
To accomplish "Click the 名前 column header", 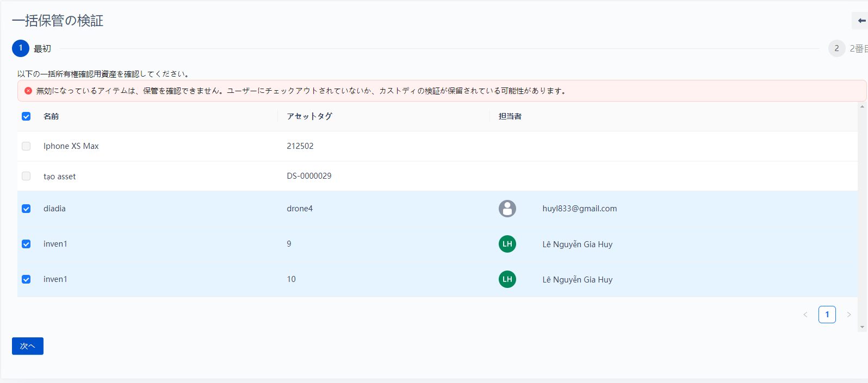I will pos(51,116).
